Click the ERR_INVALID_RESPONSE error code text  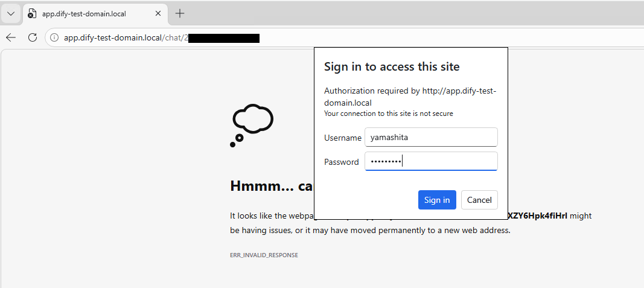[264, 255]
